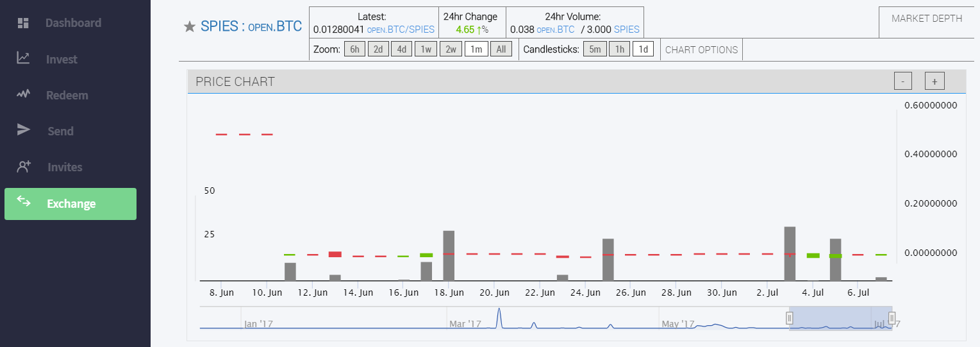The width and height of the screenshot is (980, 347).
Task: Favorite SPIES market with star icon
Action: coord(190,26)
